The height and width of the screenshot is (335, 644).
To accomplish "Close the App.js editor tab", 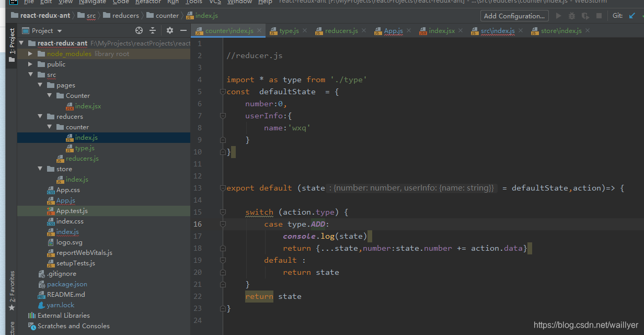I will coord(408,31).
